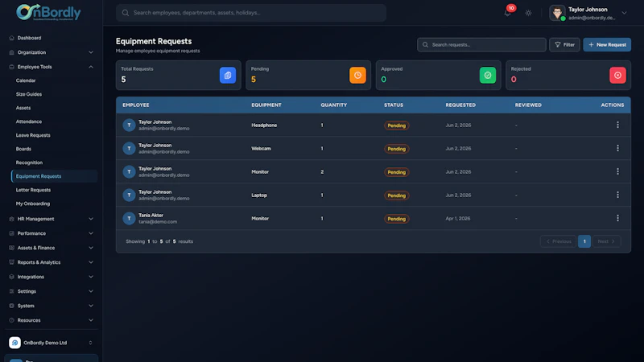Select page 1 in pagination
Screen dimensions: 644x362
pyautogui.click(x=584, y=241)
